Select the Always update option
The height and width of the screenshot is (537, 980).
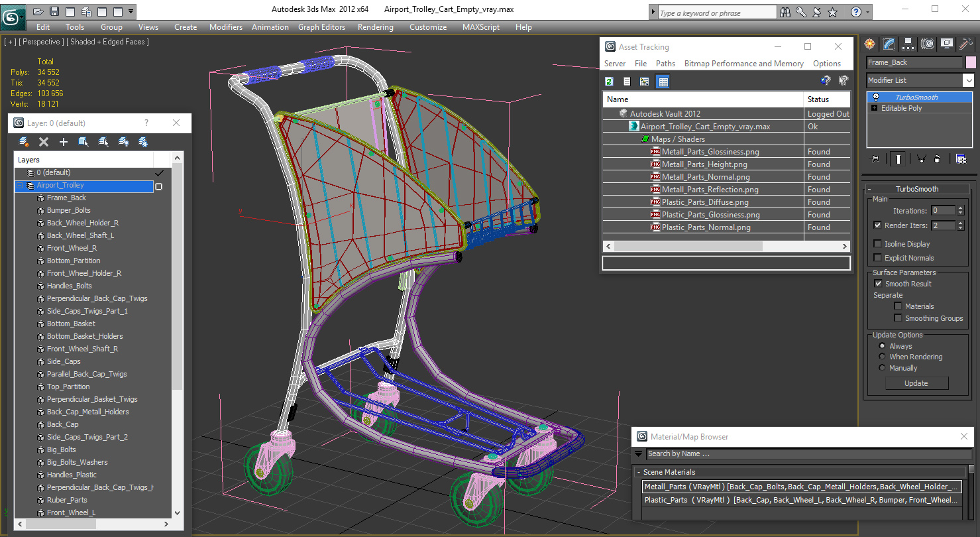(x=882, y=346)
